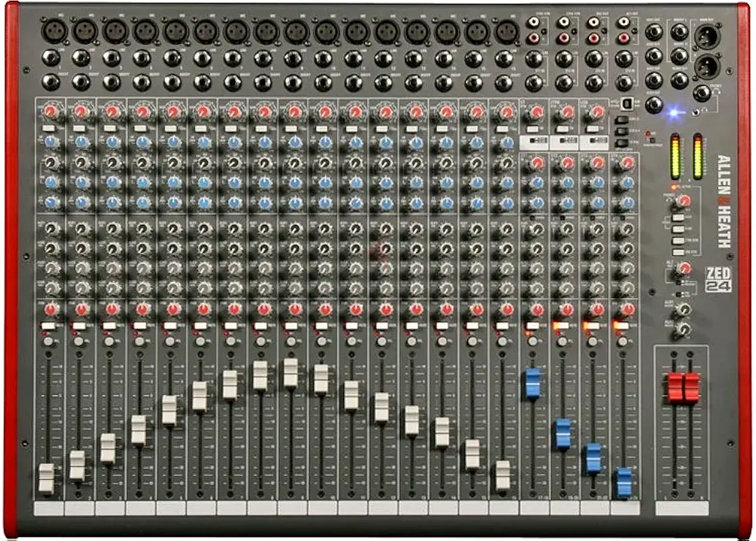Click the channel 8 white fader
This screenshot has width=756, height=541.
(x=260, y=375)
